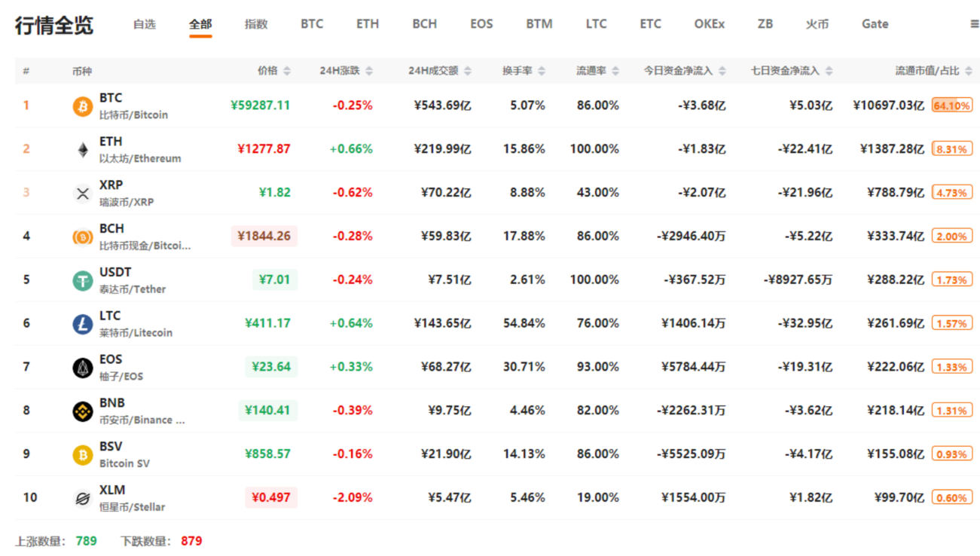Open the hamburger menu at top right

974,24
